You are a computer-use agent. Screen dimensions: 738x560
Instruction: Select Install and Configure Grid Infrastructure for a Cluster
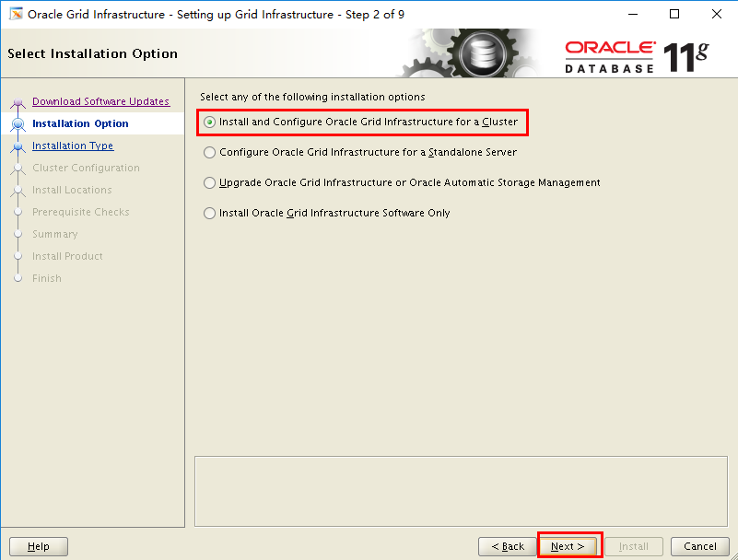[x=361, y=122]
